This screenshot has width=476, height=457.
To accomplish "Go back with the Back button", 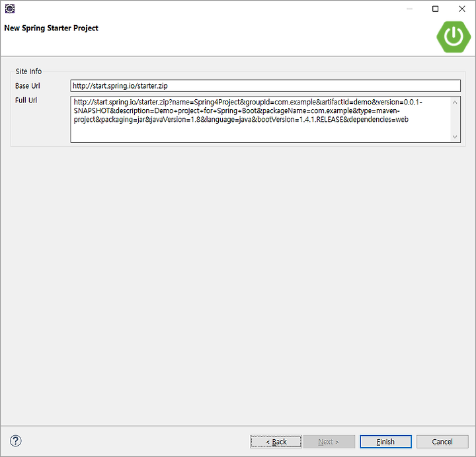I will tap(276, 441).
